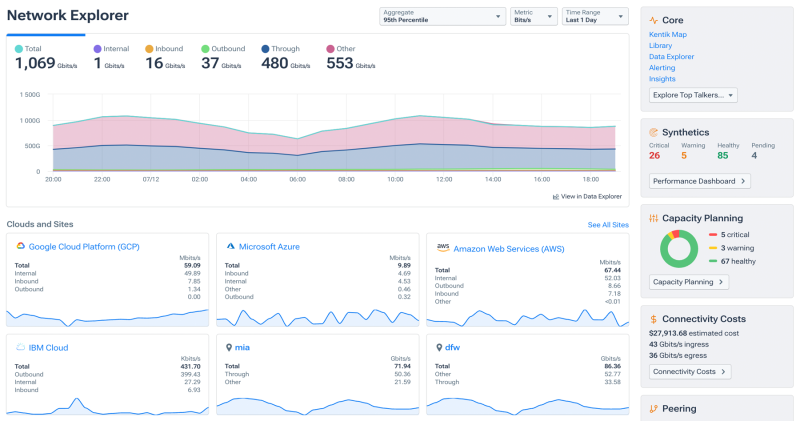Click the AWS logo icon

pos(443,247)
